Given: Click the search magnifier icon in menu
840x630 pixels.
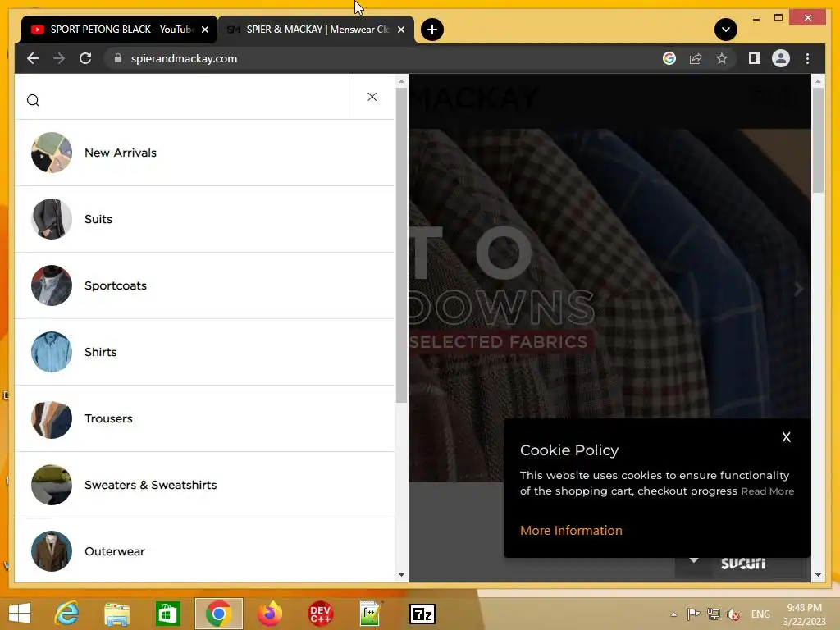Looking at the screenshot, I should click(x=33, y=100).
